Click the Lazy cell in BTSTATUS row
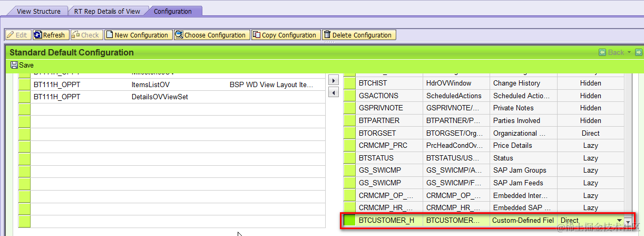This screenshot has height=236, width=644. point(591,158)
